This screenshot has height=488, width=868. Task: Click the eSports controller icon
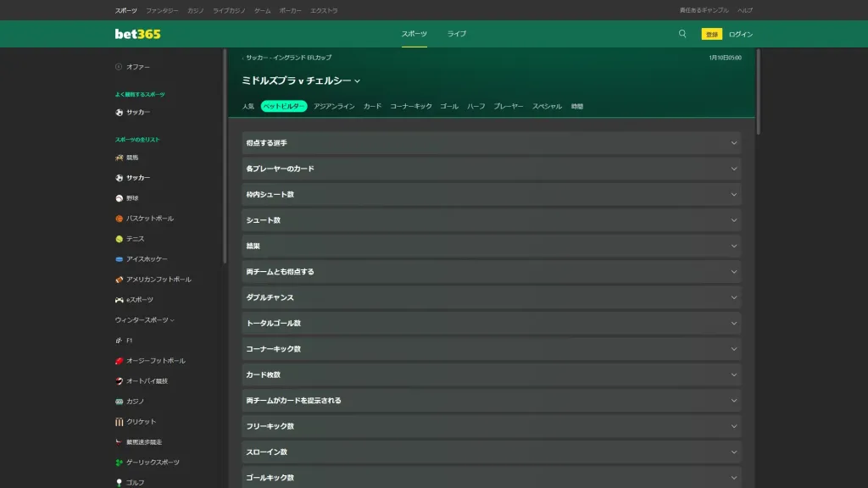120,300
